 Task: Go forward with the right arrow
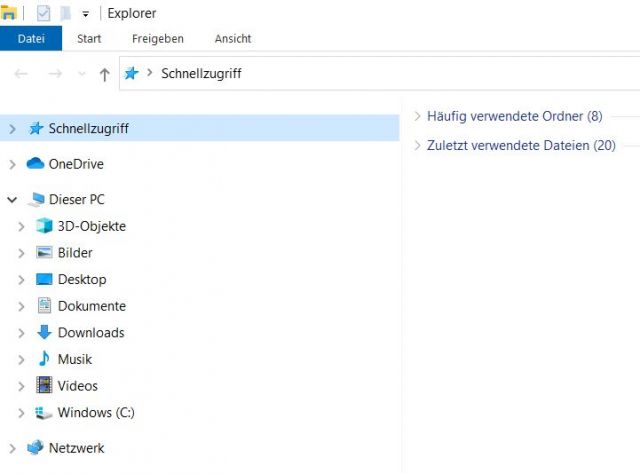[55, 74]
